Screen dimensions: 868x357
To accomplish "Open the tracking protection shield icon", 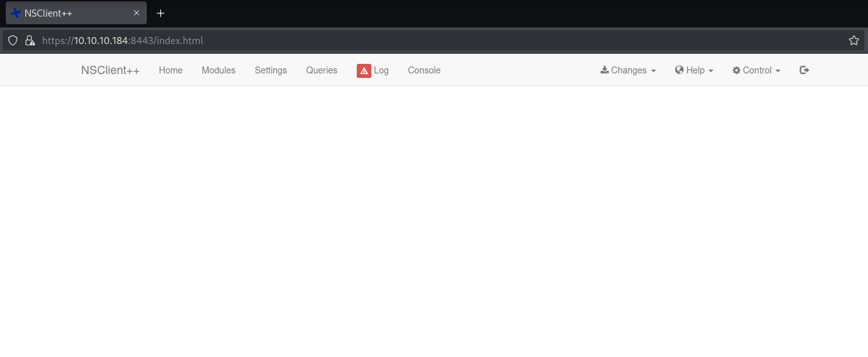I will pos(12,41).
